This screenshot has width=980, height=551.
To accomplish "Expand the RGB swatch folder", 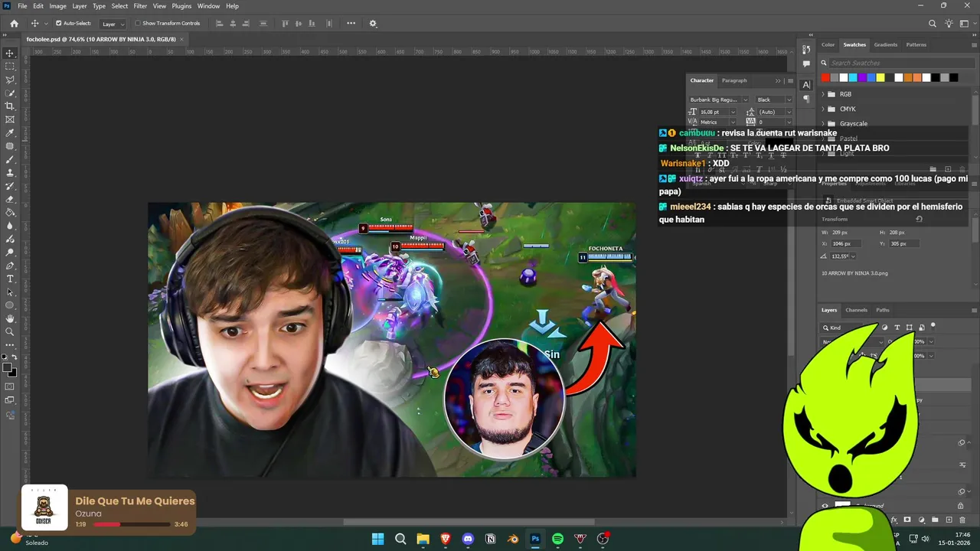I will click(x=823, y=94).
